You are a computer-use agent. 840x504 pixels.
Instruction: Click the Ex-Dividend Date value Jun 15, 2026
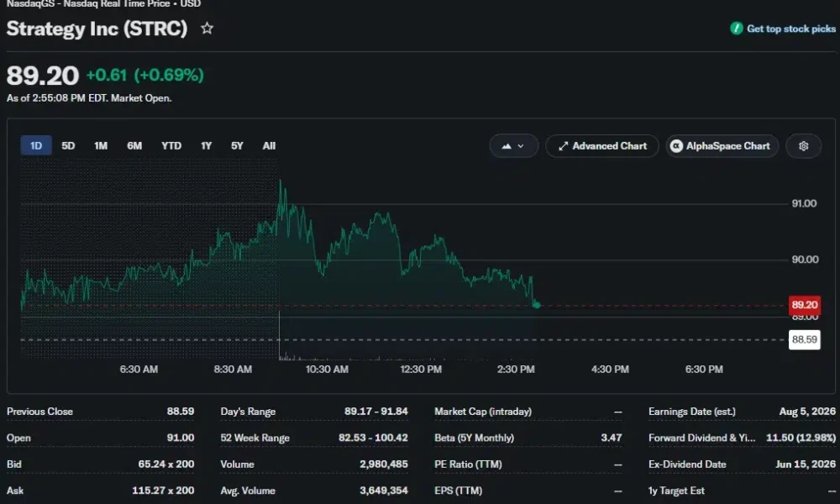point(806,464)
